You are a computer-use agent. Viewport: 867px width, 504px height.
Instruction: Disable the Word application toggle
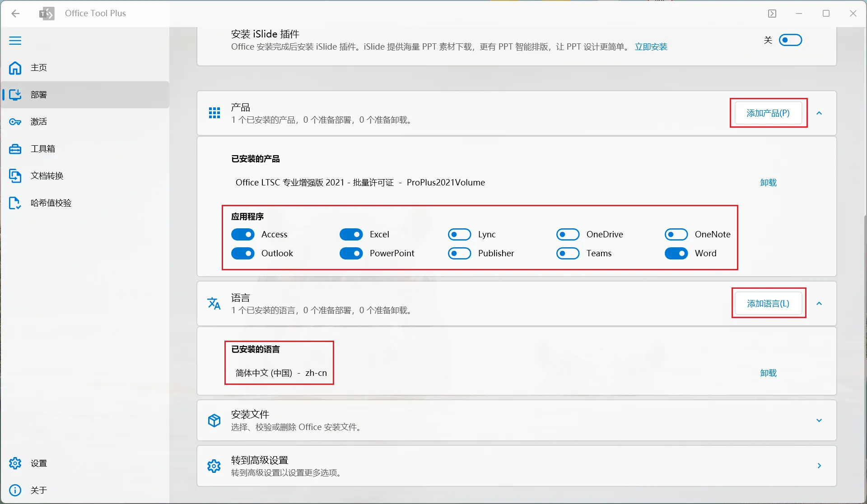click(x=676, y=253)
